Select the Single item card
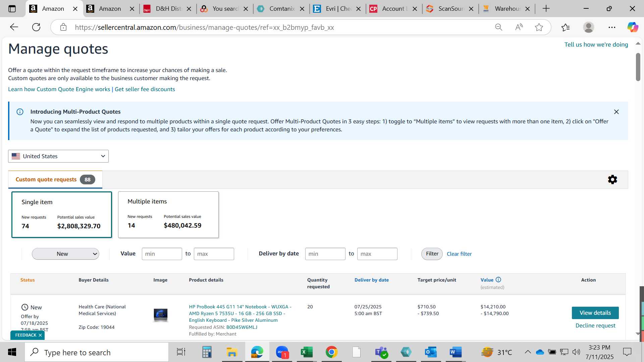 coord(62,215)
